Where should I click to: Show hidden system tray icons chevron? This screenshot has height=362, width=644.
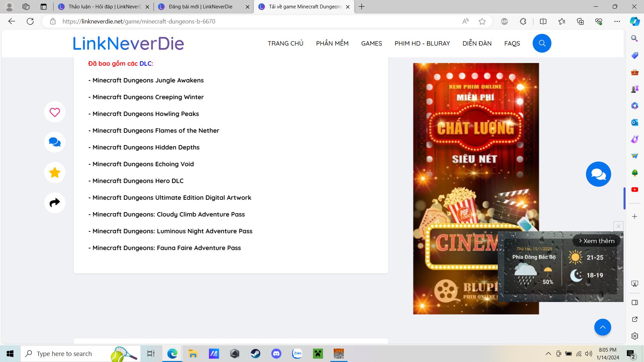(x=548, y=354)
